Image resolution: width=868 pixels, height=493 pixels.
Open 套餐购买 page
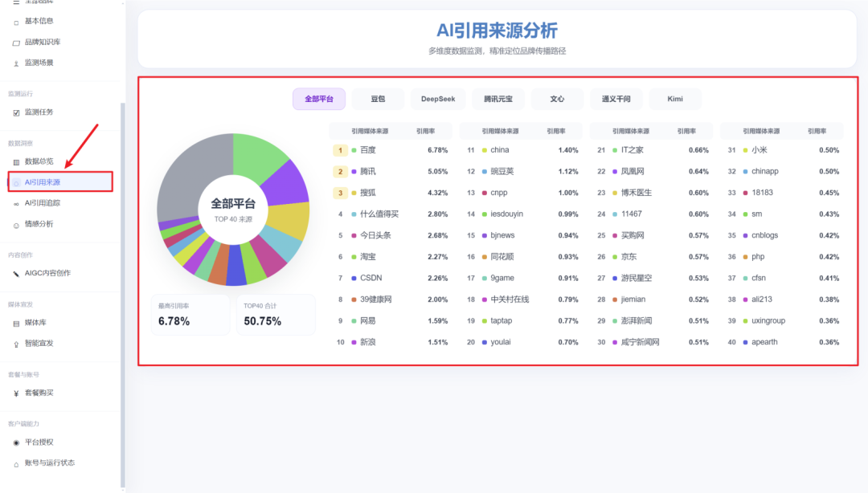(39, 393)
